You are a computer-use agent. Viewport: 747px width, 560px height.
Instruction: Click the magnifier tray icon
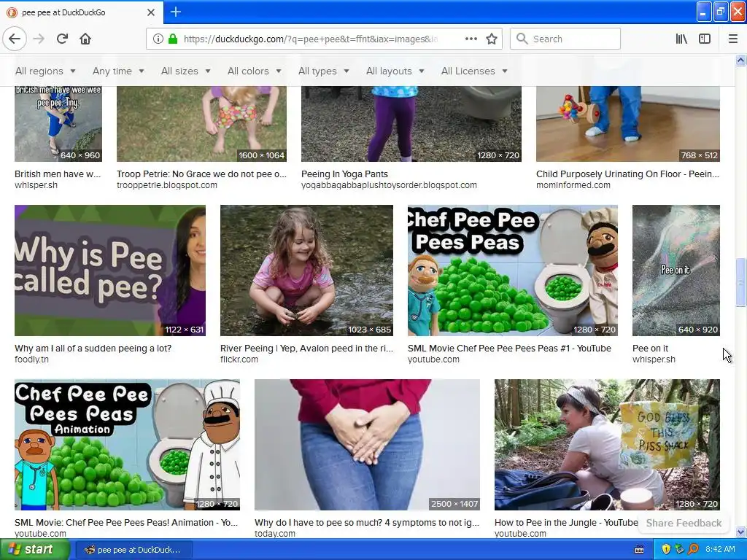point(693,550)
